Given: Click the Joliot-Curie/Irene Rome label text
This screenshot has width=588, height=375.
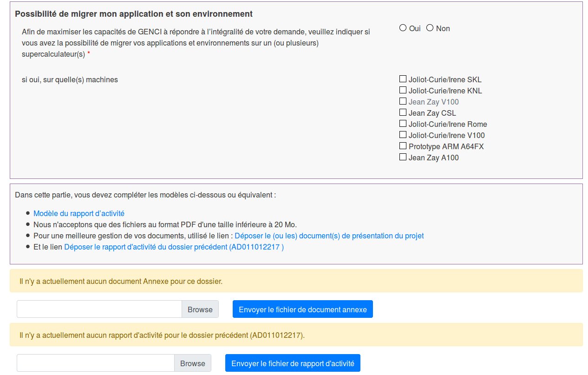Looking at the screenshot, I should click(448, 124).
